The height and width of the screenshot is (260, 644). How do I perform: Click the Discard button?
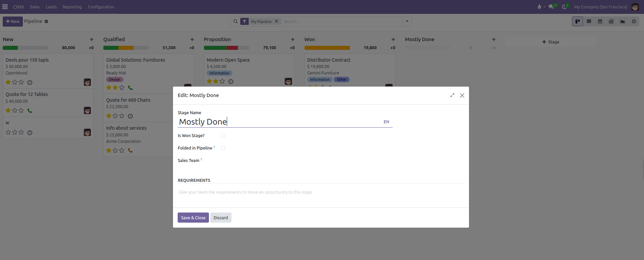click(221, 218)
